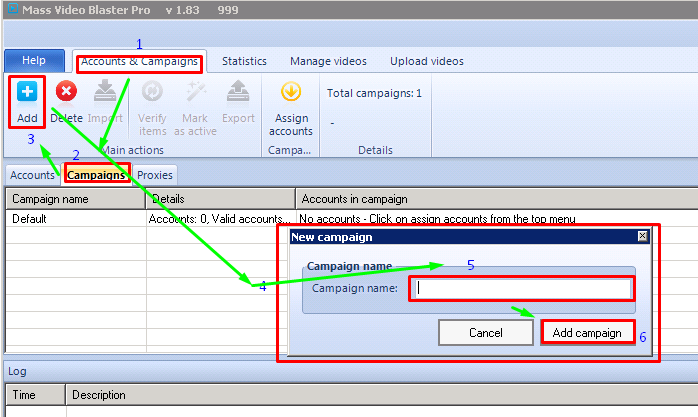Open the Statistics ribbon tab
The image size is (698, 417).
click(244, 61)
